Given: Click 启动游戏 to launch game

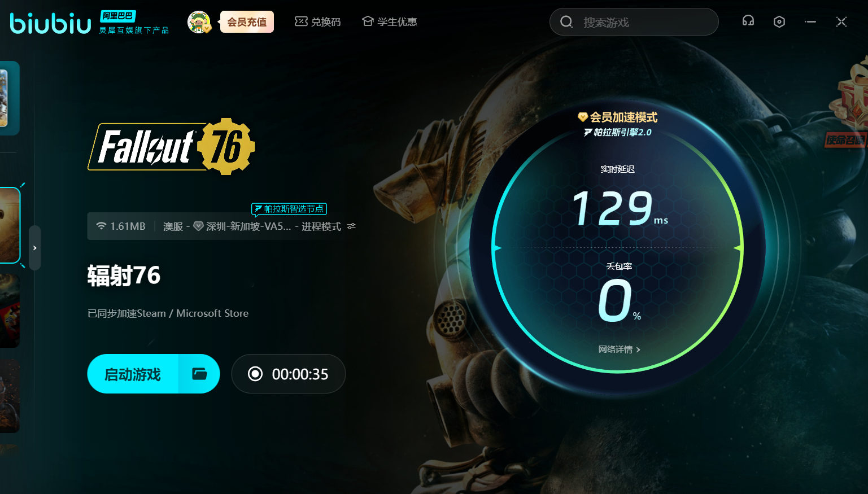Looking at the screenshot, I should [133, 374].
